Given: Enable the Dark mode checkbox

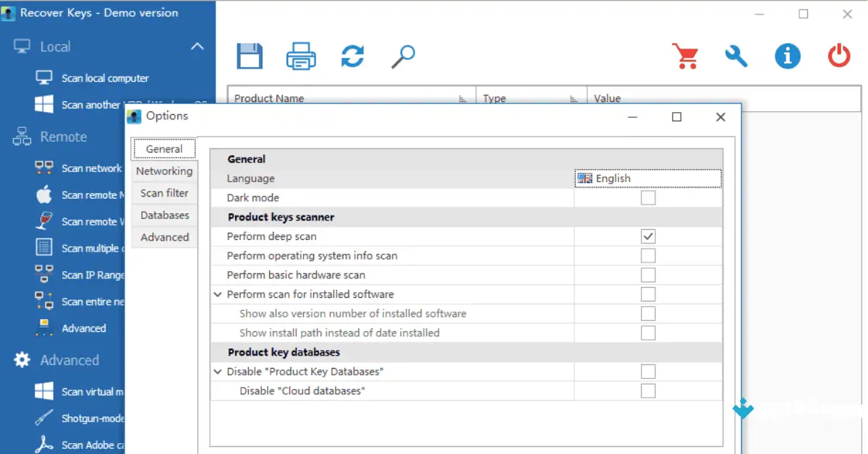Looking at the screenshot, I should click(x=647, y=197).
